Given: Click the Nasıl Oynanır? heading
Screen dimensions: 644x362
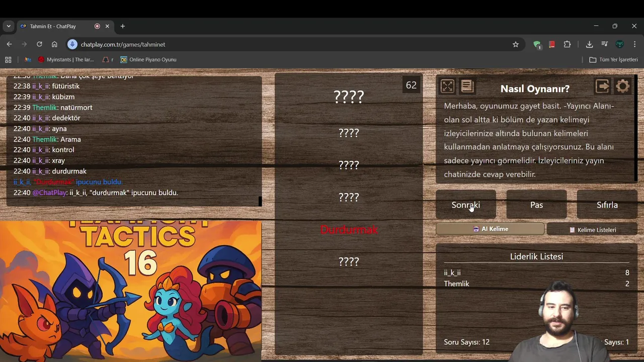Looking at the screenshot, I should [x=535, y=89].
